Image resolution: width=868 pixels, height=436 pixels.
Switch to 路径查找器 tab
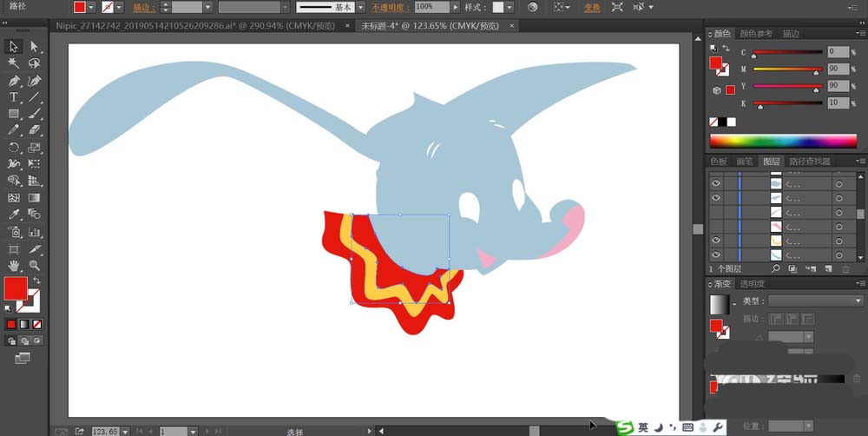click(810, 162)
